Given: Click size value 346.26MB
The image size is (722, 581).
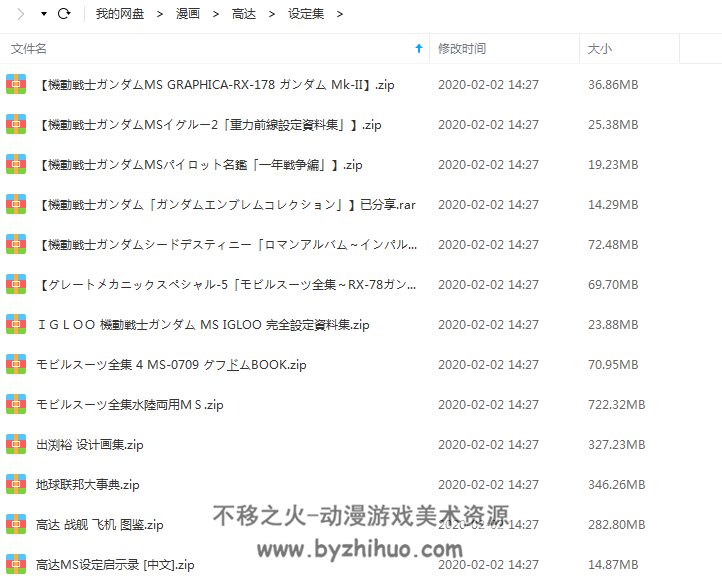Looking at the screenshot, I should coord(617,485).
